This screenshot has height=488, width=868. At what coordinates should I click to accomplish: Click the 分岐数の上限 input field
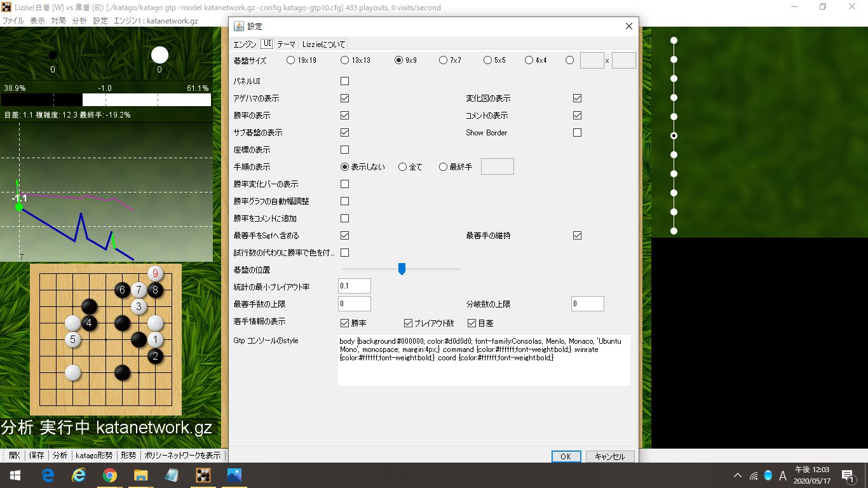click(x=588, y=304)
